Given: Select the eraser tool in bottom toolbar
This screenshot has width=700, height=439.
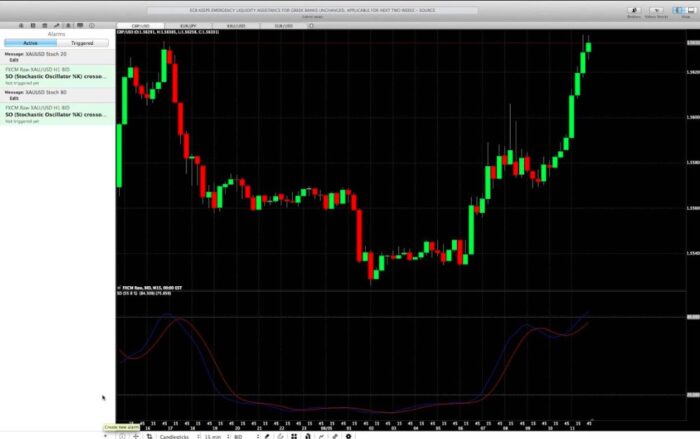Looking at the screenshot, I should point(281,436).
